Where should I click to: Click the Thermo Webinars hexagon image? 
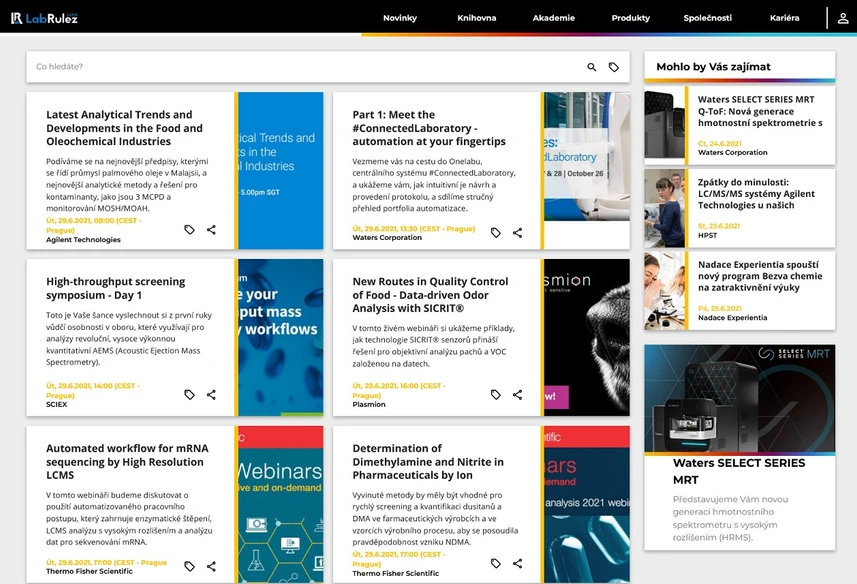280,504
